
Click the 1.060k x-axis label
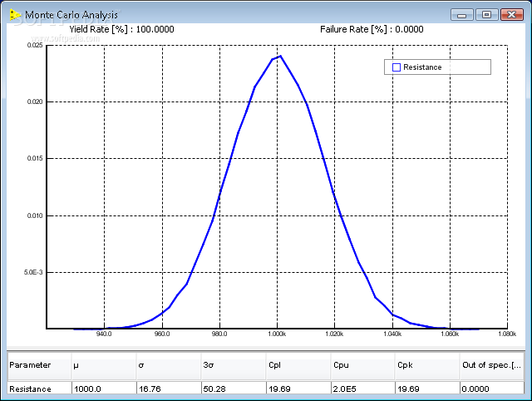click(450, 334)
